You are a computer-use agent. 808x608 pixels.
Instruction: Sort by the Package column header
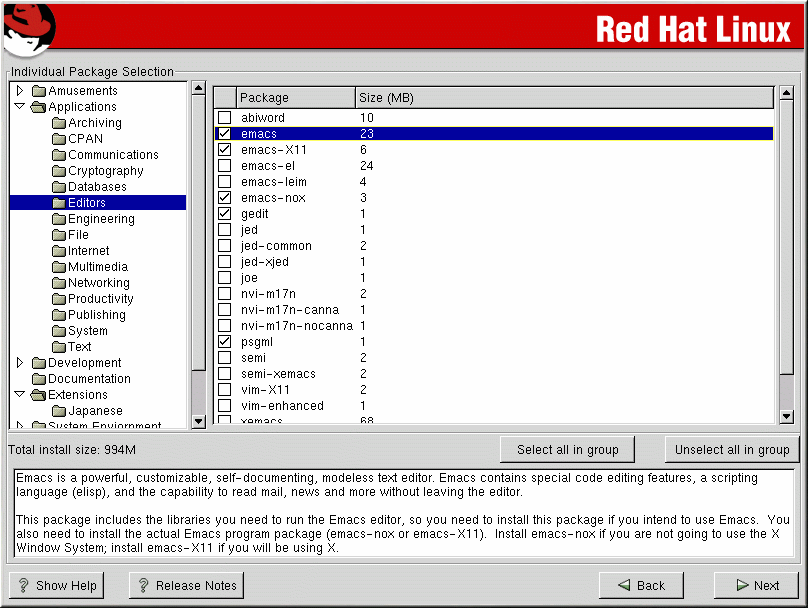pyautogui.click(x=296, y=98)
